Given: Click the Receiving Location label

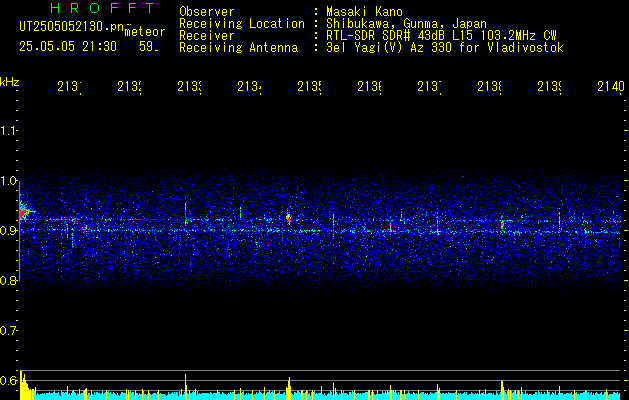Looking at the screenshot, I should pos(242,24).
